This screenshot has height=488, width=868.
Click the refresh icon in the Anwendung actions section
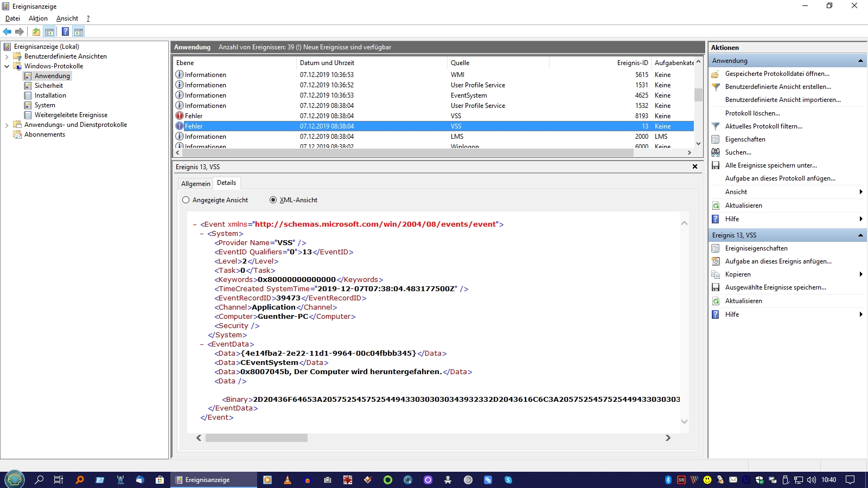pyautogui.click(x=716, y=206)
